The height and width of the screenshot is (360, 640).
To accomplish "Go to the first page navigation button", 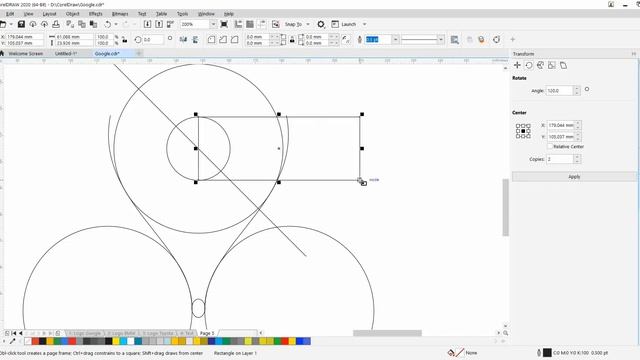I will pyautogui.click(x=14, y=333).
